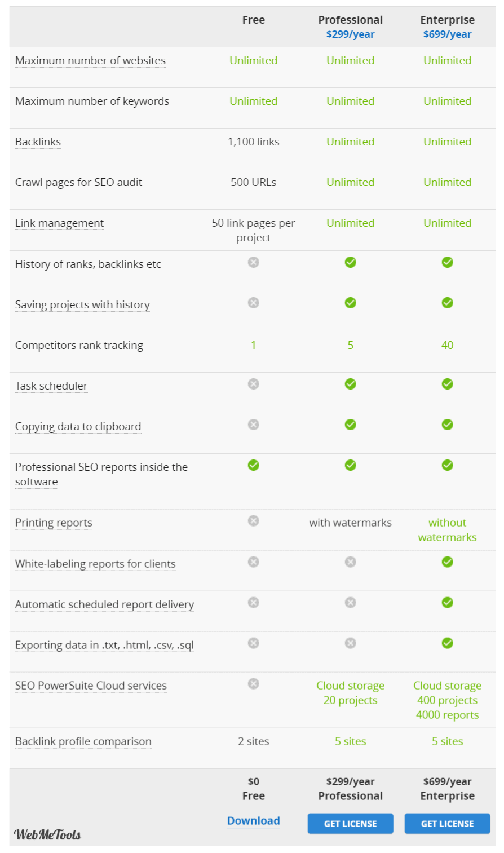Click green checkmark for Professional History of ranks

[x=351, y=262]
